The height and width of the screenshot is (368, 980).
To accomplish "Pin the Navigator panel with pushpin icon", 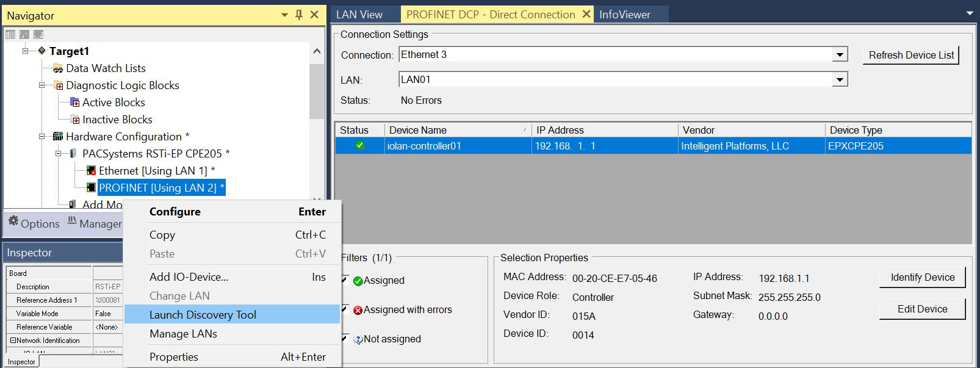I will tap(299, 15).
